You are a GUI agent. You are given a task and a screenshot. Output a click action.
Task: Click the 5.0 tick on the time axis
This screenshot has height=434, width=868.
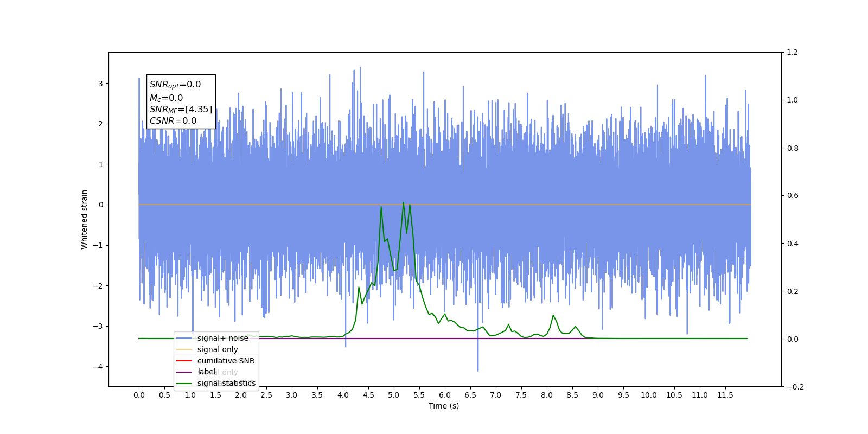pos(394,395)
